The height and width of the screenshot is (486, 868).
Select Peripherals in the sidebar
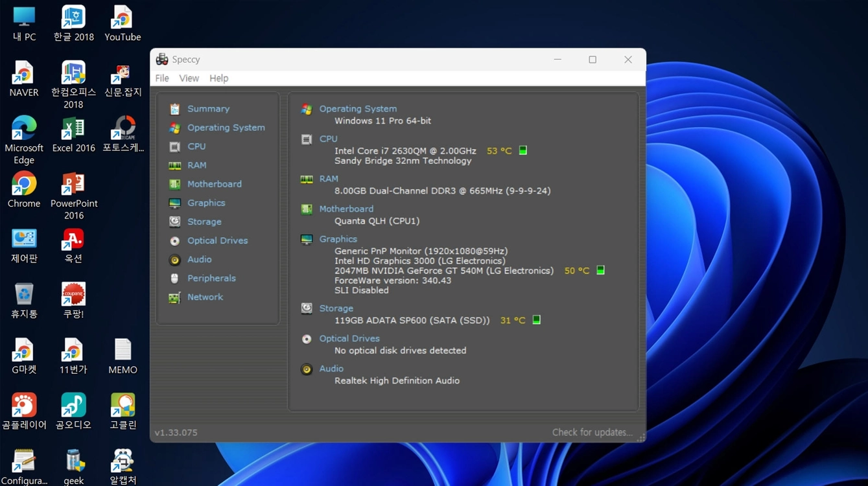(x=211, y=278)
